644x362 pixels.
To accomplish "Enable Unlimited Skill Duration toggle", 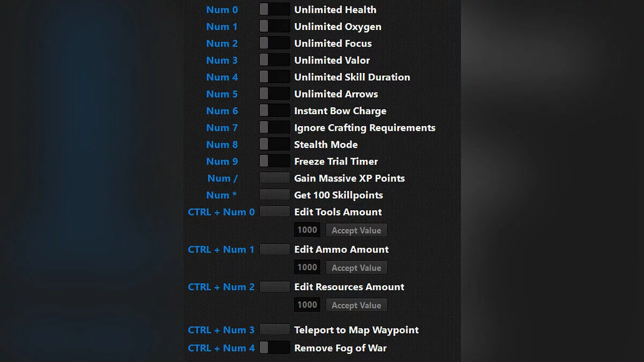I will tap(274, 77).
